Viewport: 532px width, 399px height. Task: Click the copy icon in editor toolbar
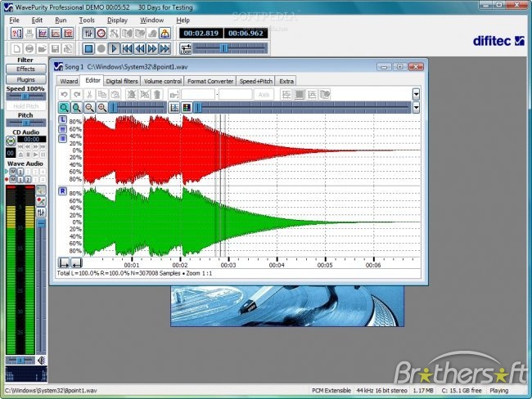(102, 95)
